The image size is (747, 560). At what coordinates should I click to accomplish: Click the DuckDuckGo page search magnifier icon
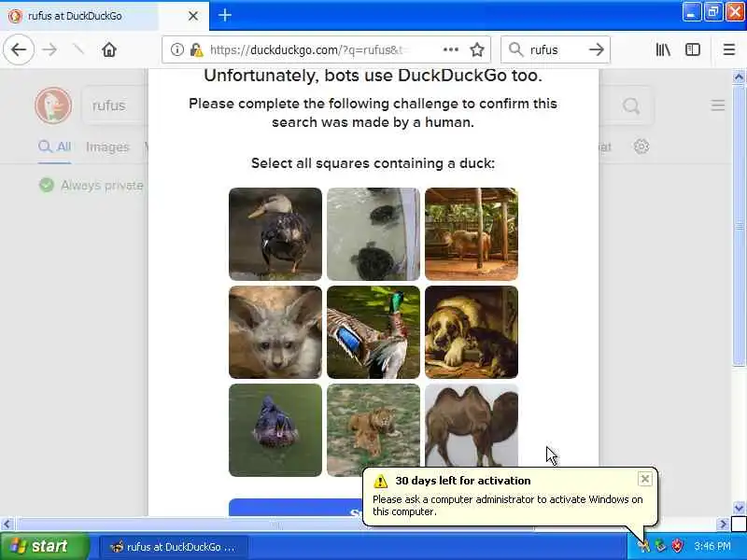pyautogui.click(x=631, y=105)
